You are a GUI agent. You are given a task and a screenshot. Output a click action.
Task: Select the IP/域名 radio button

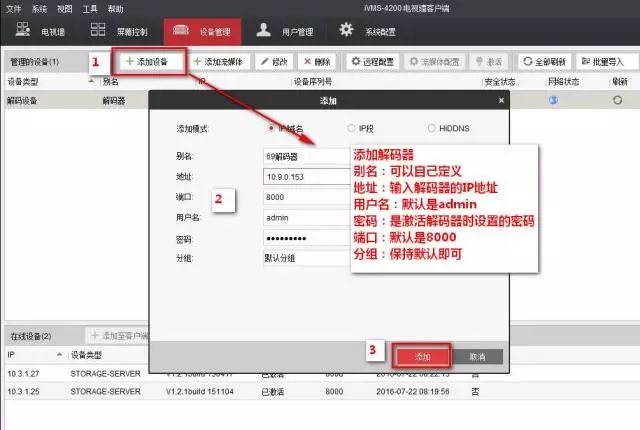click(272, 128)
